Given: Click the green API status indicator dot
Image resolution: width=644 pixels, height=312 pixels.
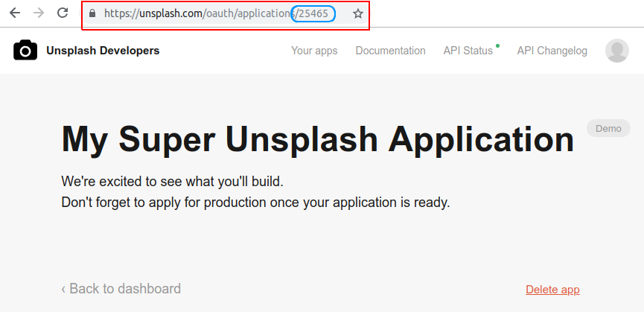Looking at the screenshot, I should [497, 45].
